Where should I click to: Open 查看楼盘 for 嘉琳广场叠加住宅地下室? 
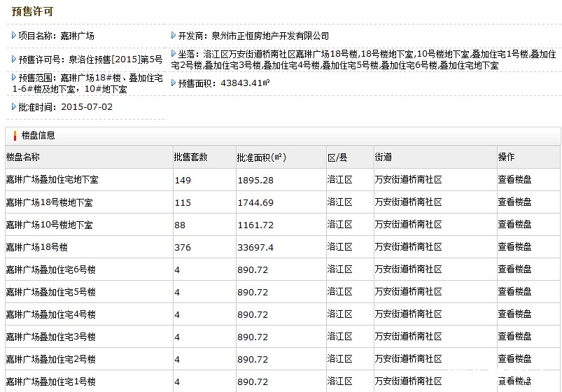pos(514,179)
